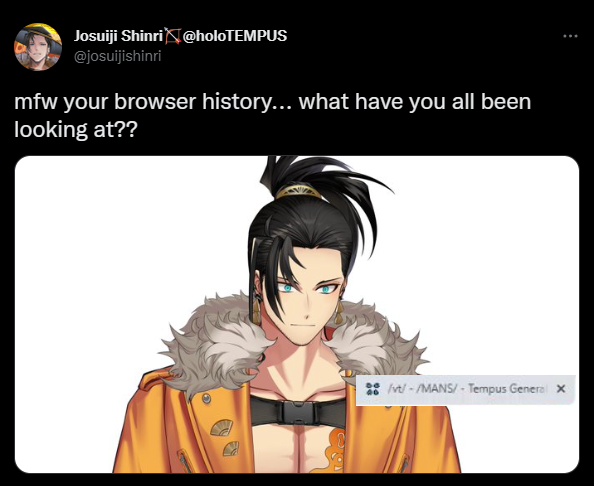Screen dimensions: 594x486
Task: Click the 4chan clover favicon in tab
Action: click(373, 389)
